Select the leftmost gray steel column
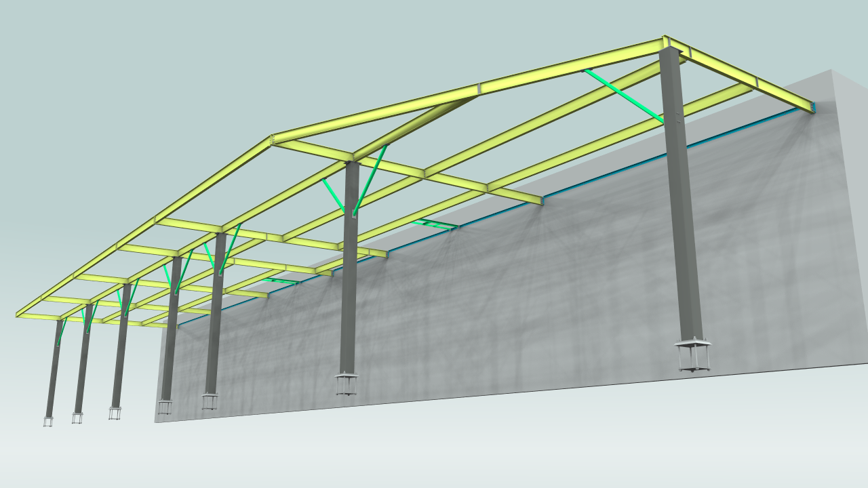Image resolution: width=868 pixels, height=488 pixels. coord(53,368)
